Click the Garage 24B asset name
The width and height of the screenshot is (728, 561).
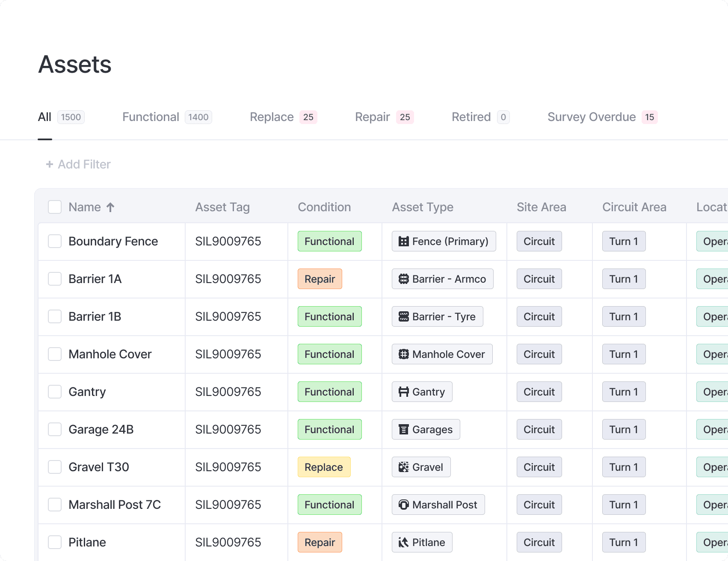tap(101, 429)
